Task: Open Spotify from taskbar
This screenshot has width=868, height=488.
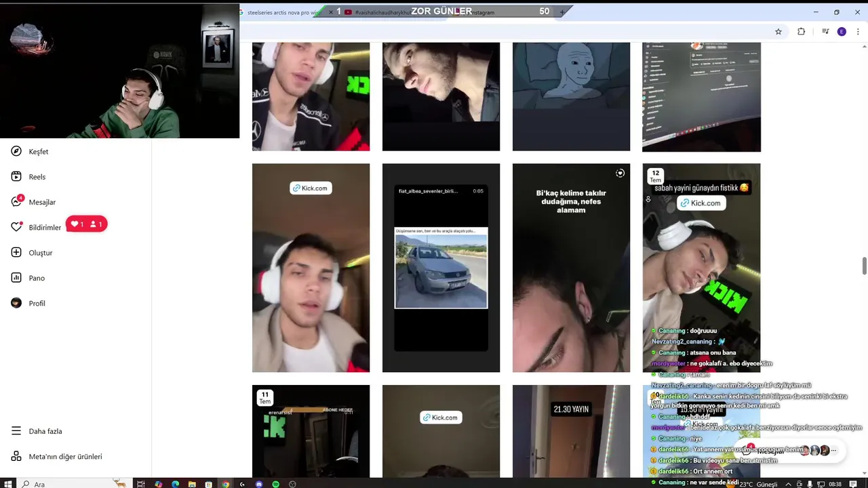Action: [x=275, y=484]
